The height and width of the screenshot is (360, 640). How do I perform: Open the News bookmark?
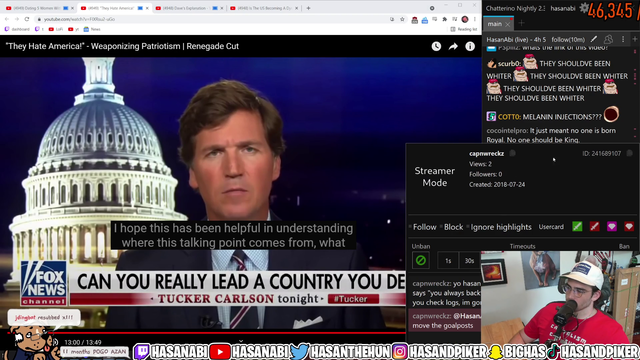click(x=92, y=29)
